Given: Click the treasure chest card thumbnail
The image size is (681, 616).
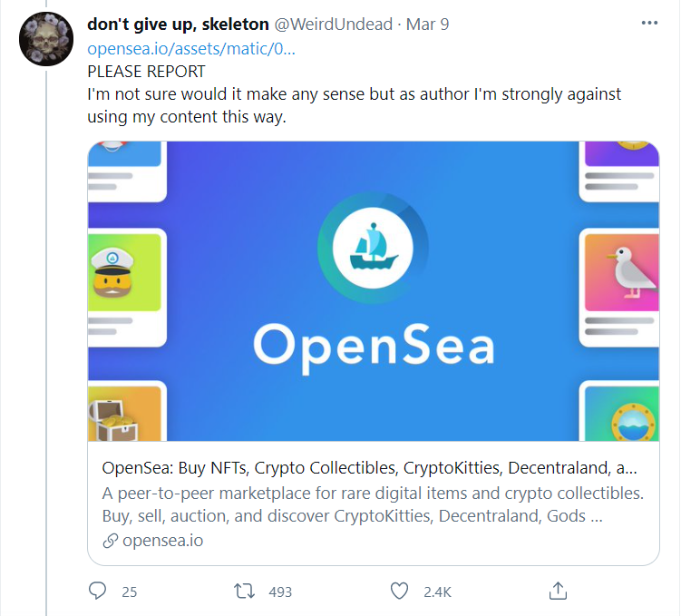Looking at the screenshot, I should click(x=124, y=414).
